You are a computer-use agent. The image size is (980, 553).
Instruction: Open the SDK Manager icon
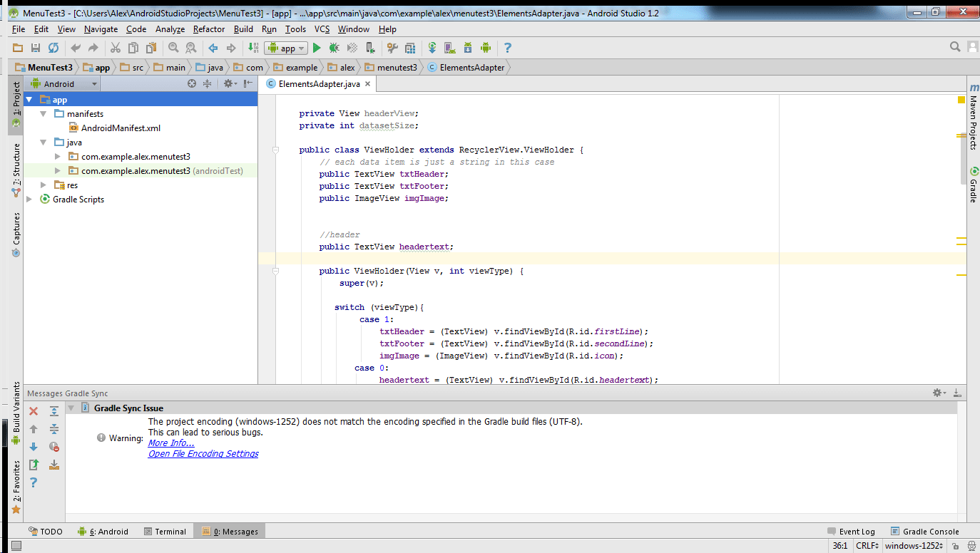(x=468, y=48)
